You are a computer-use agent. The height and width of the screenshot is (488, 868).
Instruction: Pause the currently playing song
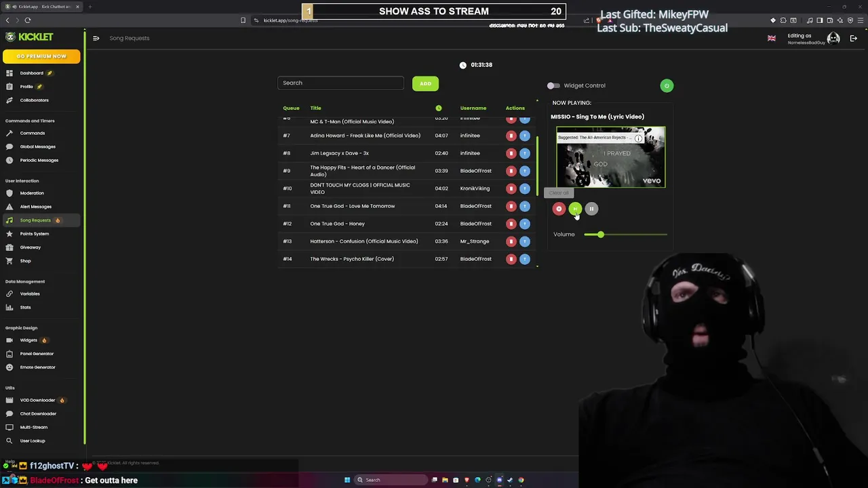tap(591, 209)
